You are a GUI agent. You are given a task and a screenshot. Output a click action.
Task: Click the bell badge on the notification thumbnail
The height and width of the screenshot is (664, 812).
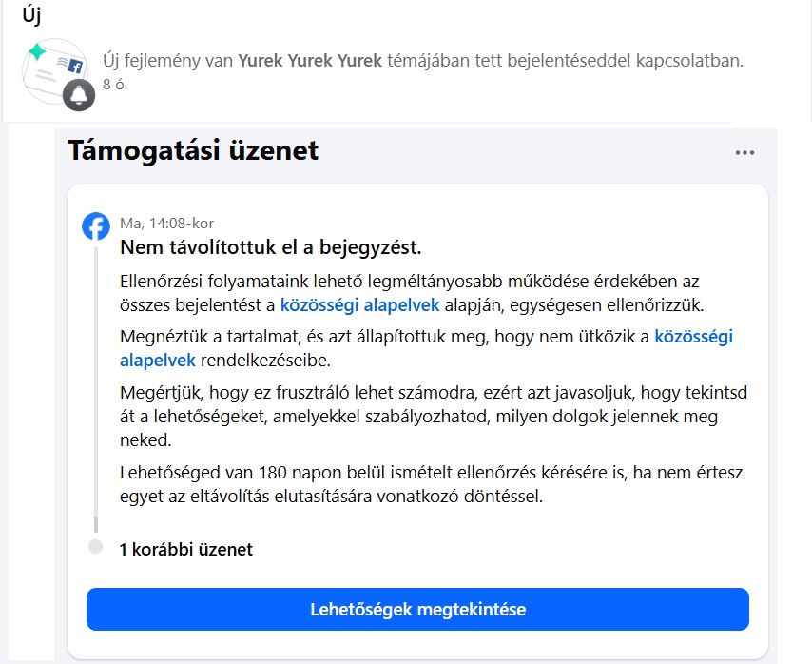79,95
